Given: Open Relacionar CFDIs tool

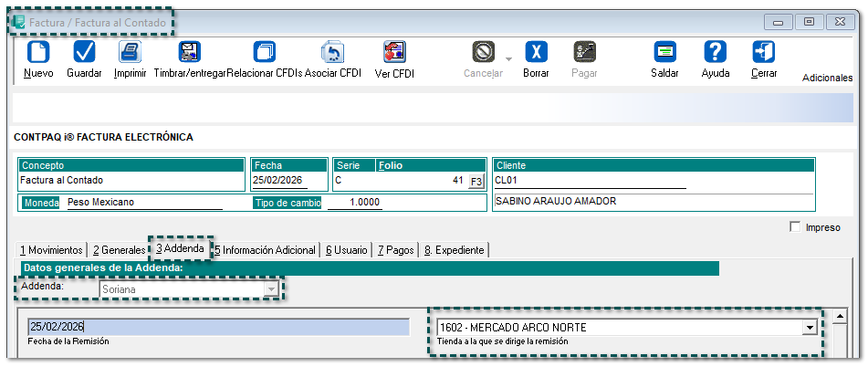Looking at the screenshot, I should pos(264,53).
